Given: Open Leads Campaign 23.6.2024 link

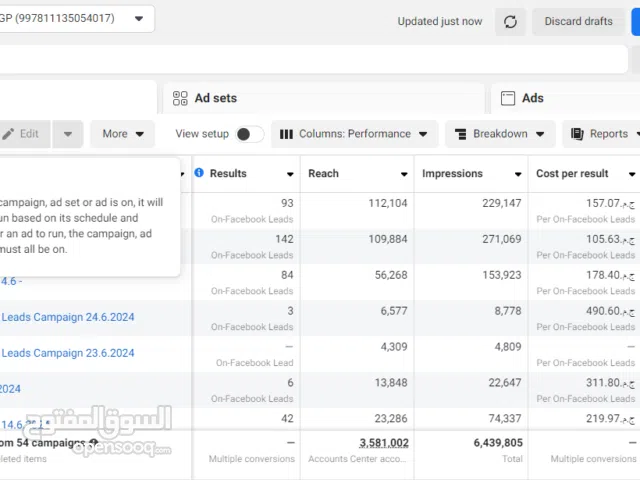Looking at the screenshot, I should coord(68,353).
